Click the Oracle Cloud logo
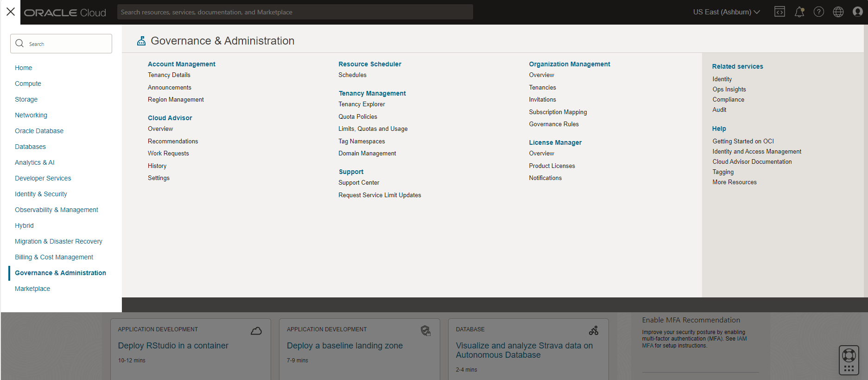The image size is (868, 380). pyautogui.click(x=65, y=13)
